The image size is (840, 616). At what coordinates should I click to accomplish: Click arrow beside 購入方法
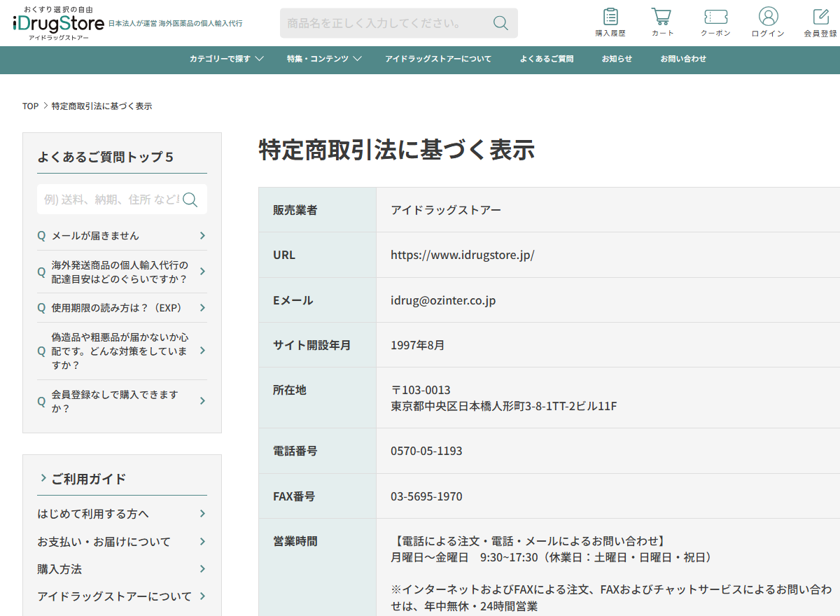[x=202, y=569]
